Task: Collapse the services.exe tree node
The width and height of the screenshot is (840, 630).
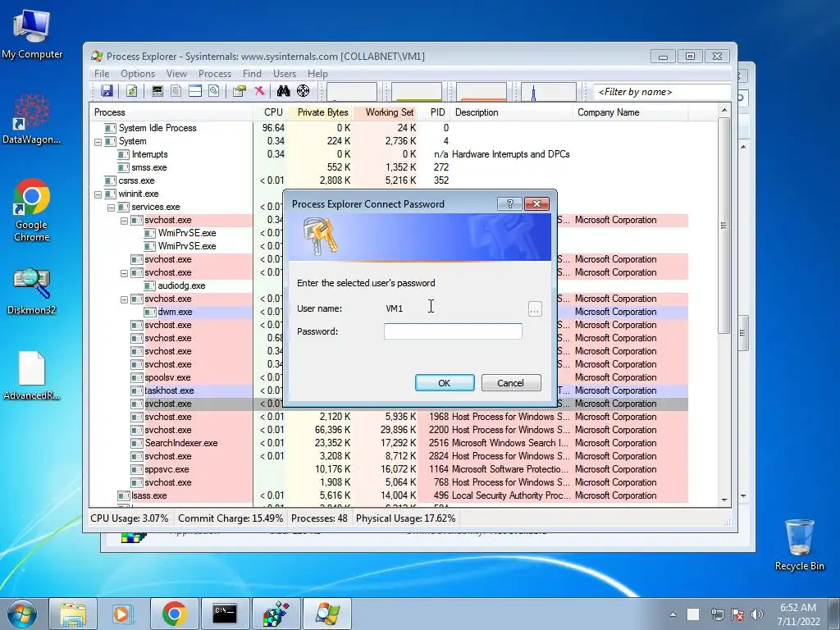Action: pyautogui.click(x=111, y=208)
